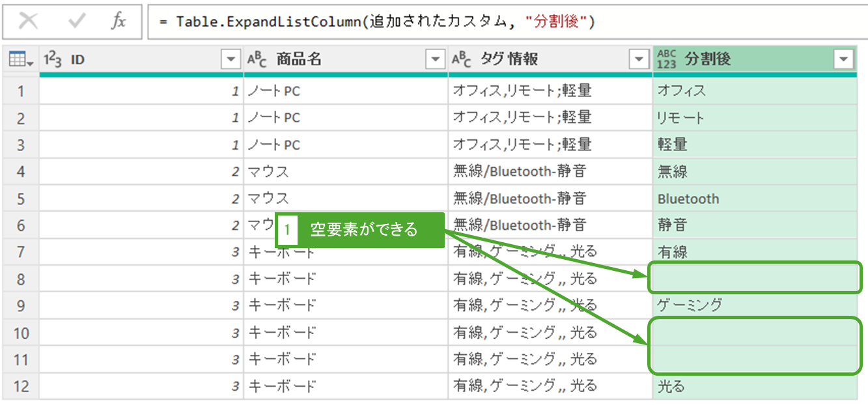Open the ID column filter dropdown
Image resolution: width=868 pixels, height=405 pixels.
[231, 60]
